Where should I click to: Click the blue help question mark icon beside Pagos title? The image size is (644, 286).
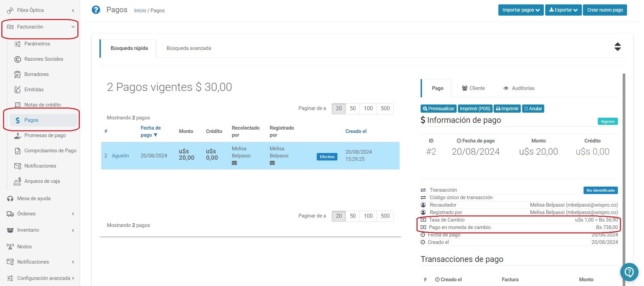96,10
